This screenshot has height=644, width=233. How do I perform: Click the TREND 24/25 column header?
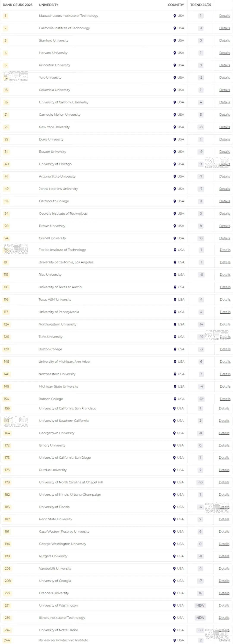[200, 5]
